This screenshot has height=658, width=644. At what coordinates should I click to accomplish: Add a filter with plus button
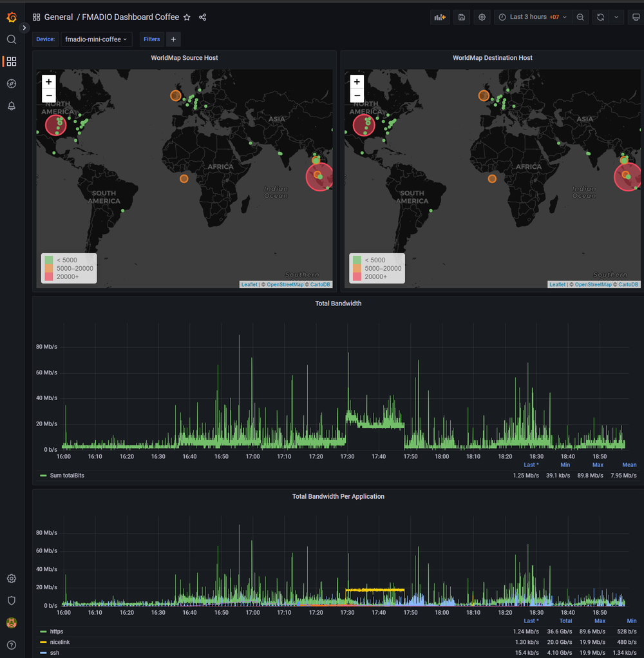tap(173, 39)
